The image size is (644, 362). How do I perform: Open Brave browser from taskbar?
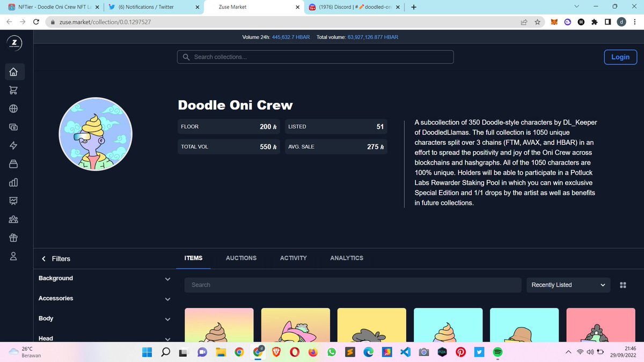pos(276,352)
